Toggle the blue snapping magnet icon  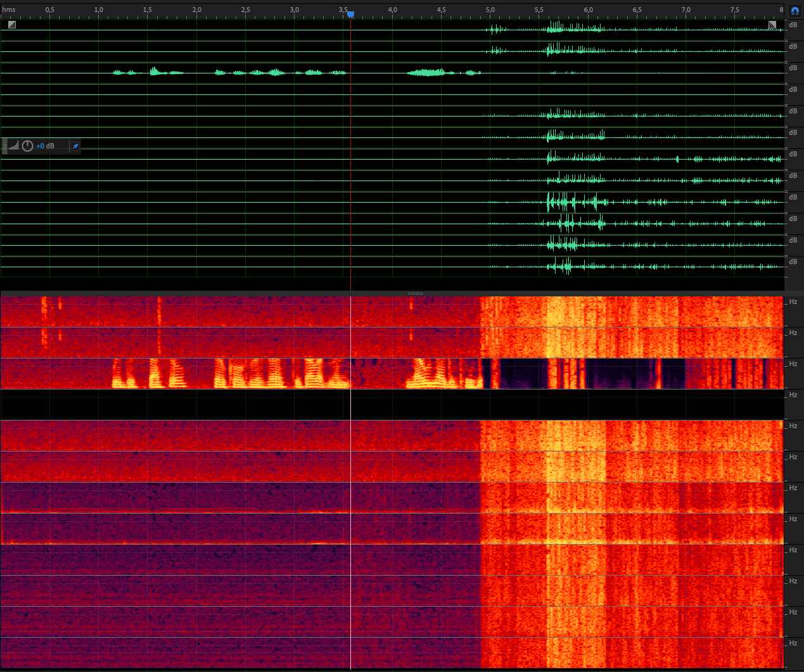795,10
